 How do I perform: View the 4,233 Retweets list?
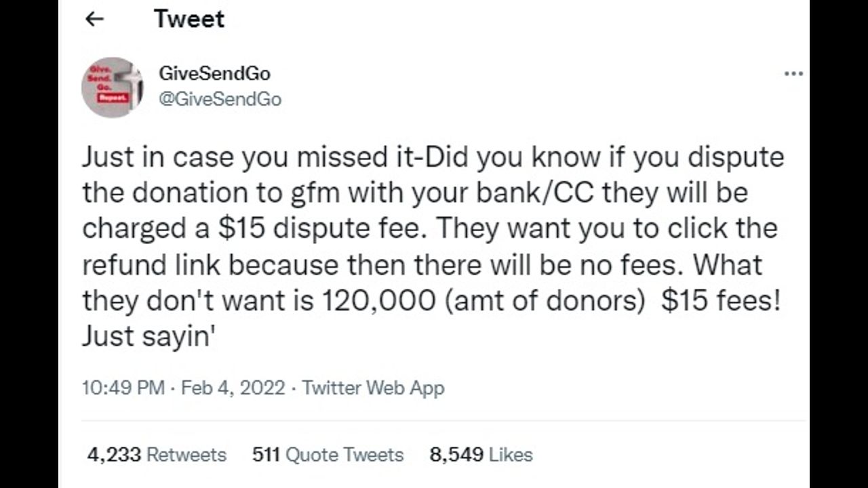tap(157, 454)
